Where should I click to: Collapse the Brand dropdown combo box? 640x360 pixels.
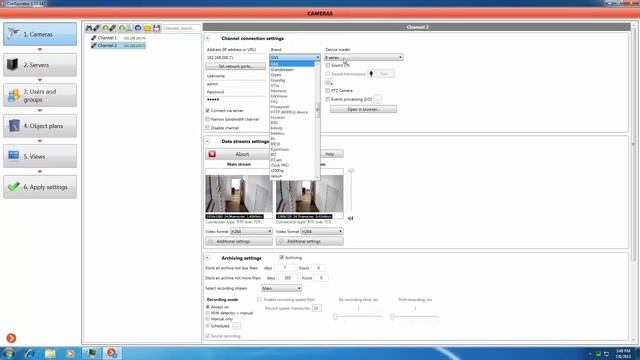295,58
